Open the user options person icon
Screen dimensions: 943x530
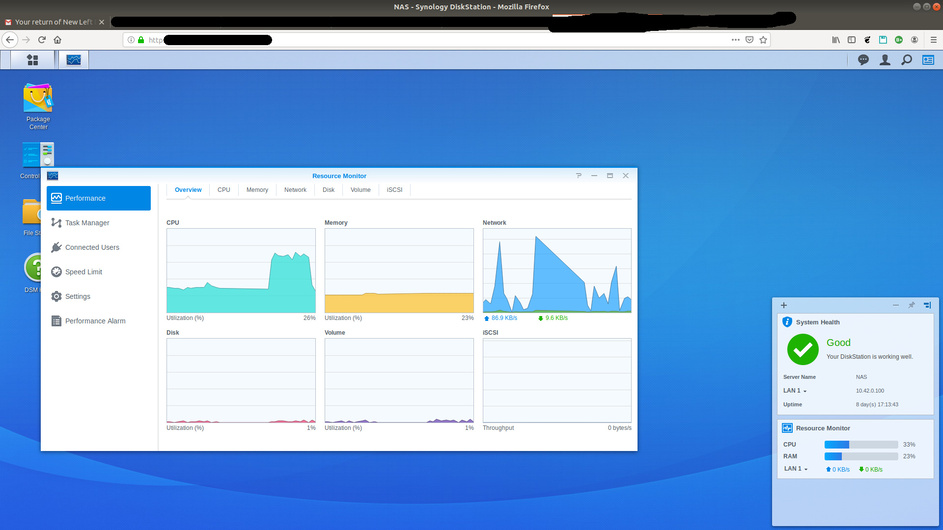pos(885,60)
